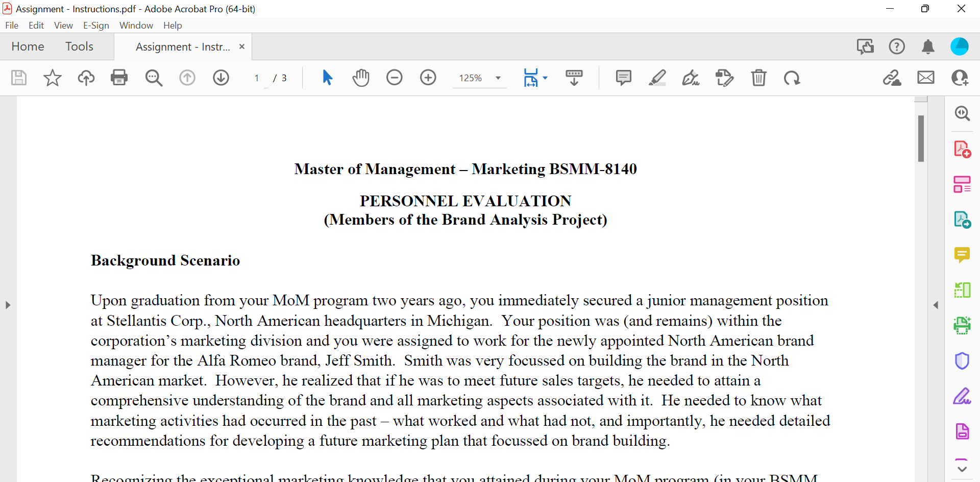Open the notifications bell
The height and width of the screenshot is (482, 980).
[928, 46]
